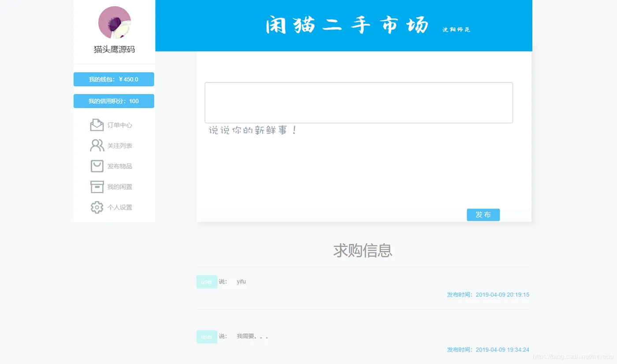The image size is (617, 364).
Task: Click the 发布 button
Action: (483, 215)
